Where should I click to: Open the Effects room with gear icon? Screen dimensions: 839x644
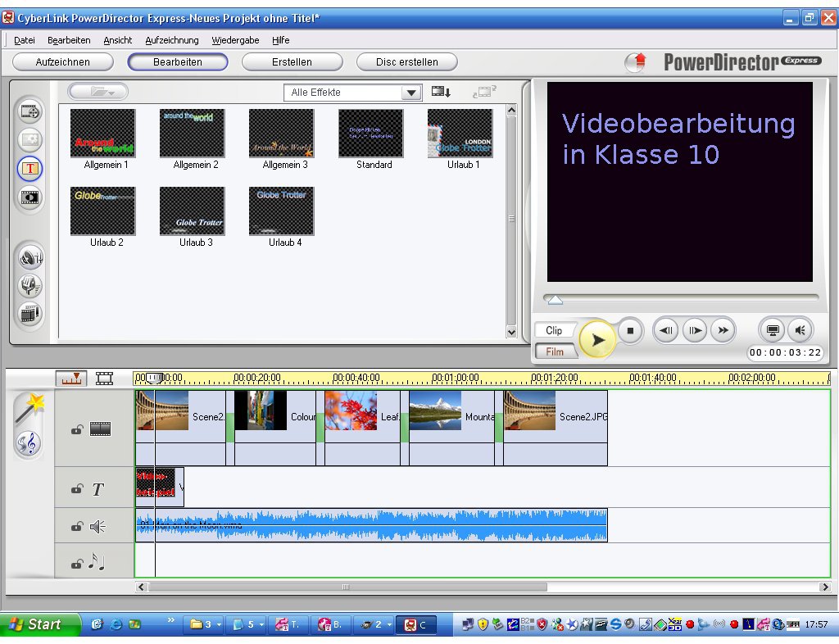pos(29,139)
